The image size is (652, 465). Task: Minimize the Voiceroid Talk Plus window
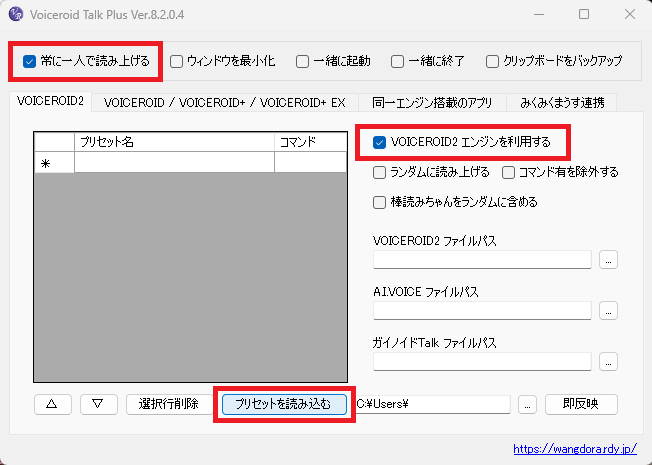tap(539, 15)
